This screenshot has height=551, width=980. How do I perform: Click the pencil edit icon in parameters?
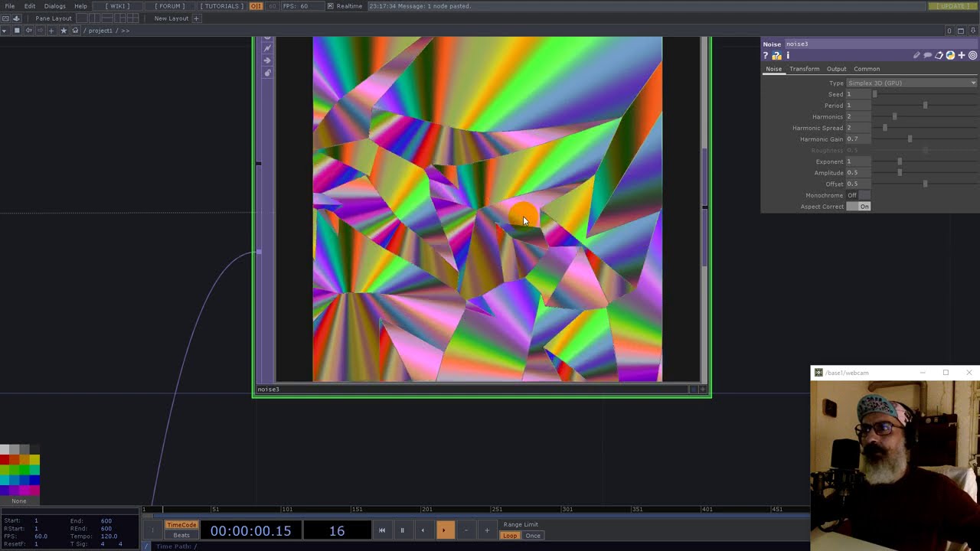(916, 55)
